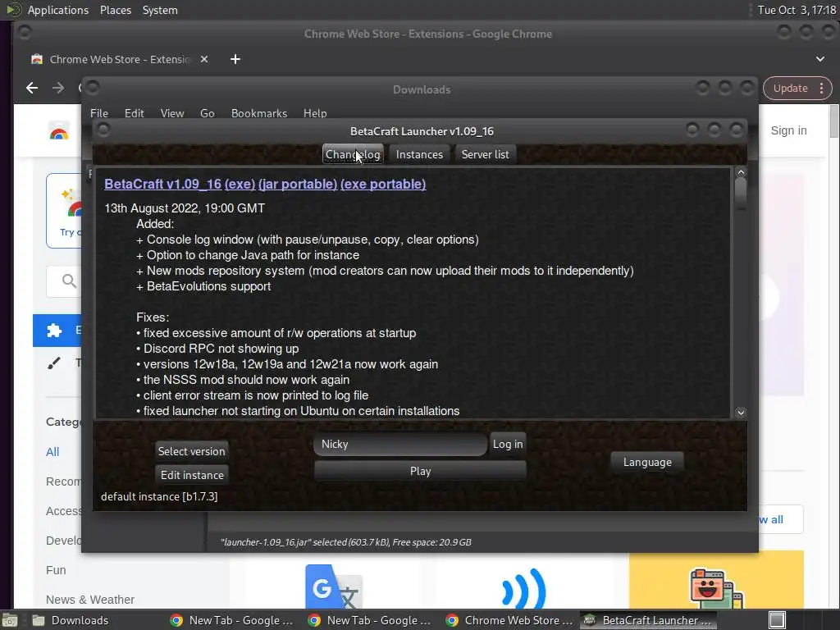840x630 pixels.
Task: Open the Bookmarks menu in Downloads window
Action: 258,113
